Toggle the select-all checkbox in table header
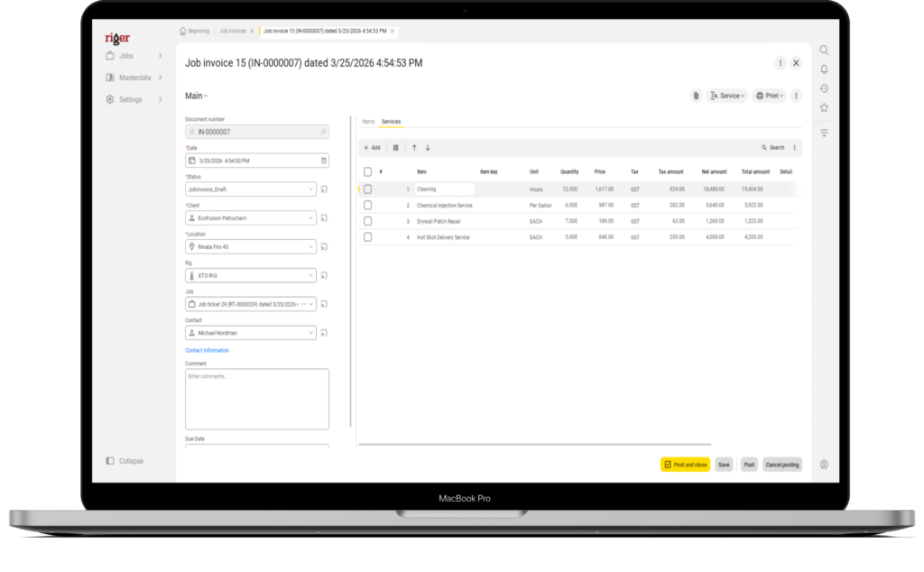 368,172
